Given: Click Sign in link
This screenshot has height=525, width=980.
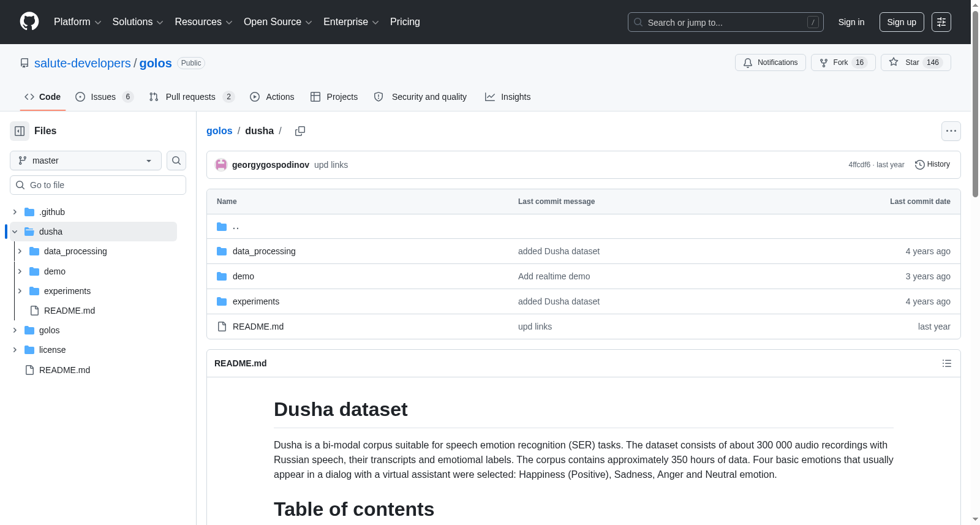Looking at the screenshot, I should (x=851, y=22).
